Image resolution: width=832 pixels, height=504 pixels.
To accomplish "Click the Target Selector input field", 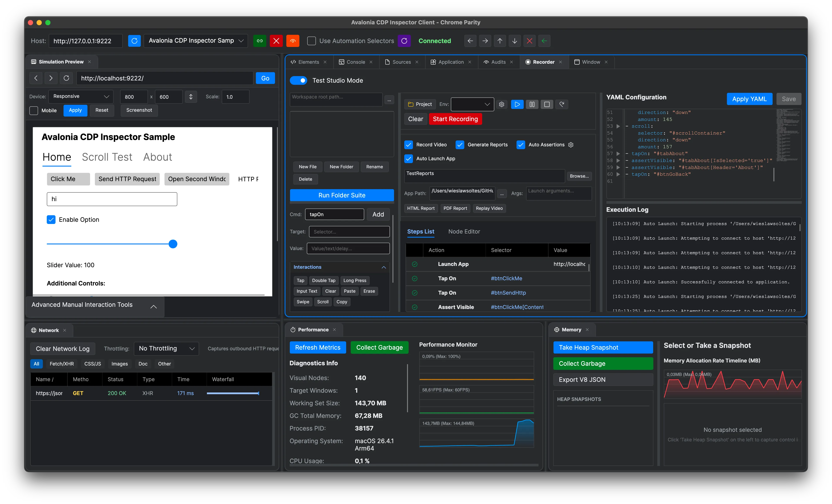I will pyautogui.click(x=349, y=232).
